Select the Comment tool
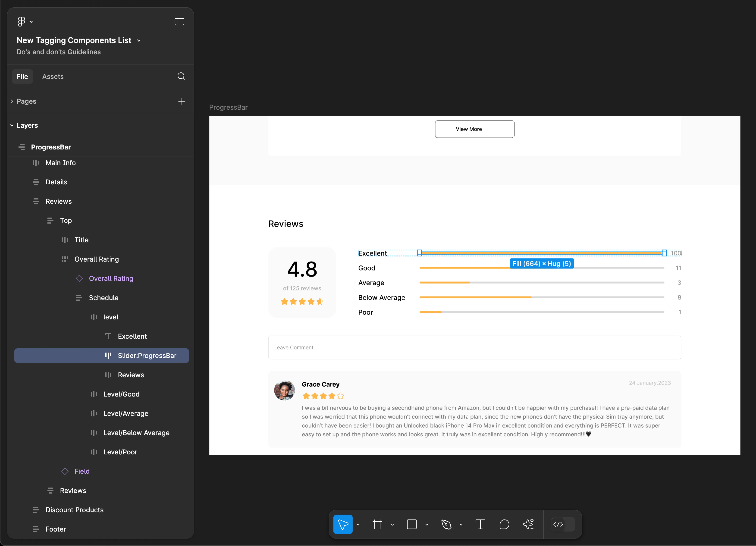The image size is (756, 546). tap(504, 524)
